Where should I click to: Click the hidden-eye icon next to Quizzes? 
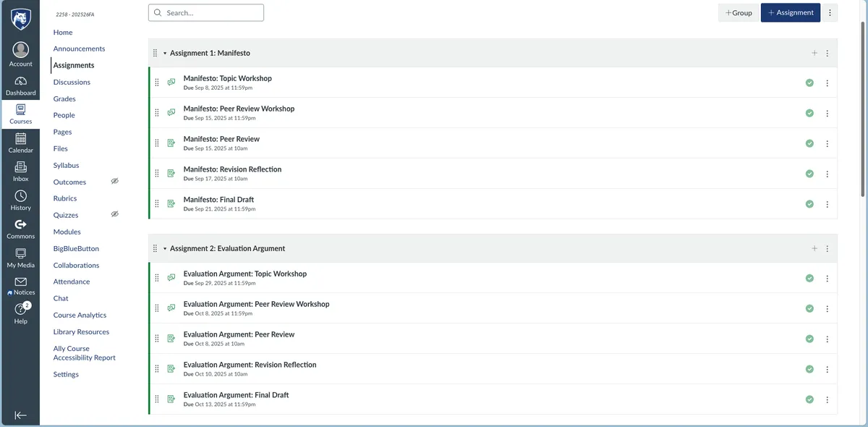coord(114,214)
